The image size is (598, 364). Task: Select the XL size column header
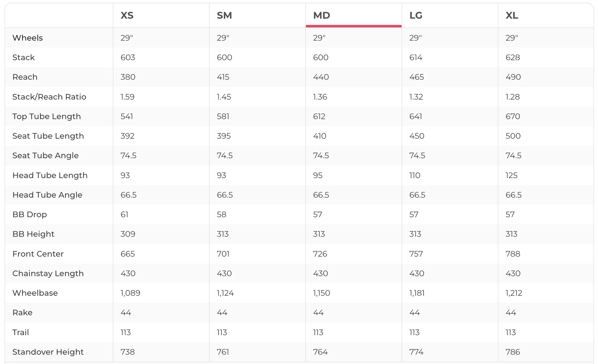(512, 15)
